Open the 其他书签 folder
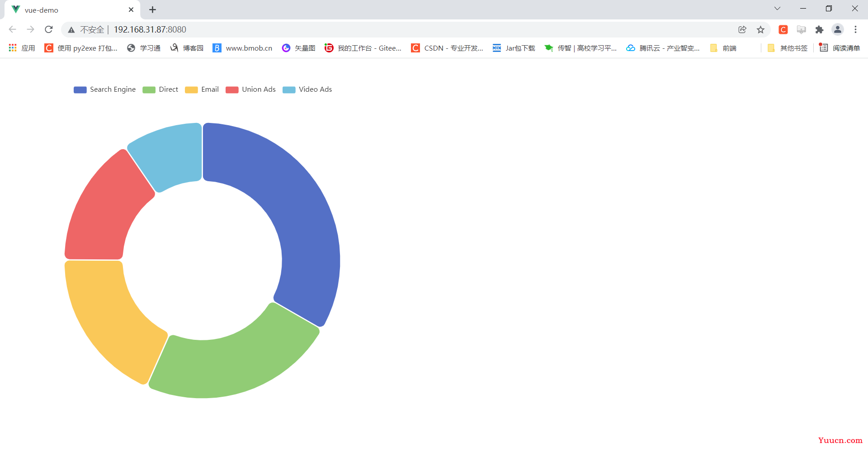Image resolution: width=868 pixels, height=465 pixels. click(788, 48)
